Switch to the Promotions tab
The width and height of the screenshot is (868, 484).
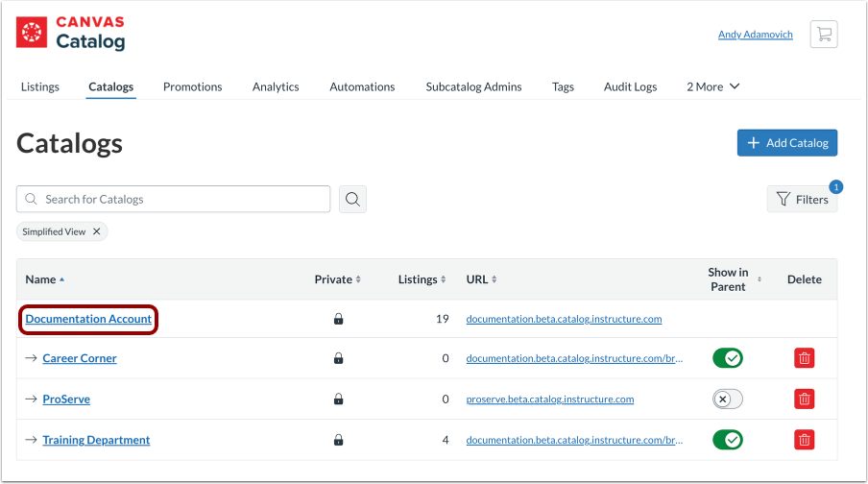[192, 86]
